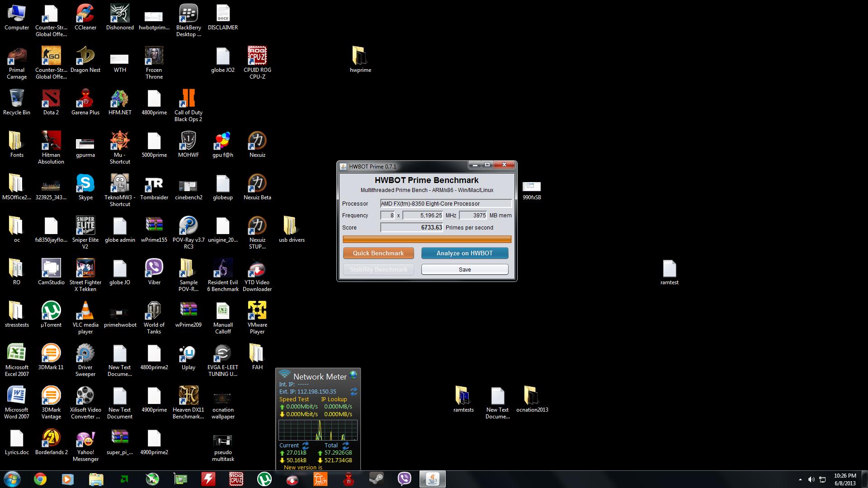Click the Processor name field
The width and height of the screenshot is (868, 488).
[x=446, y=203]
